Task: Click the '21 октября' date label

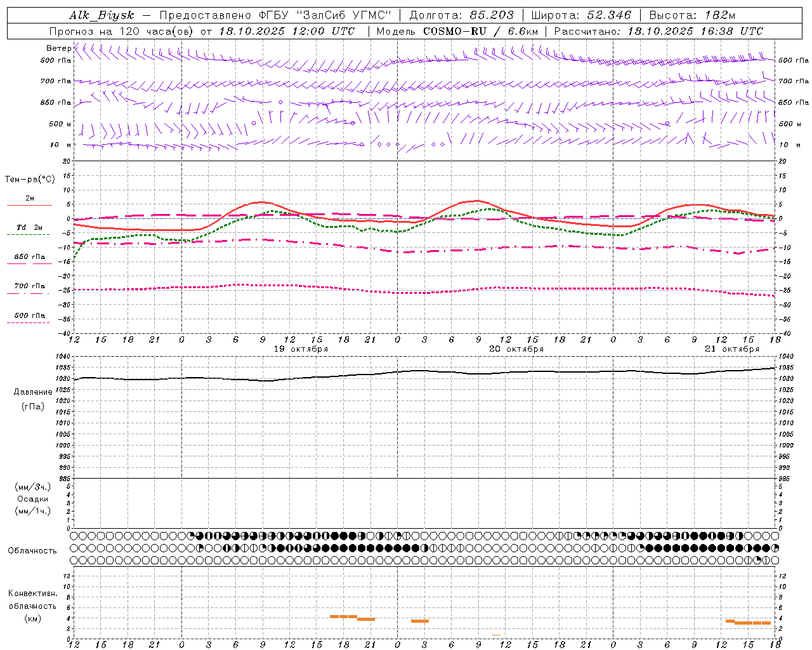Action: coord(732,349)
